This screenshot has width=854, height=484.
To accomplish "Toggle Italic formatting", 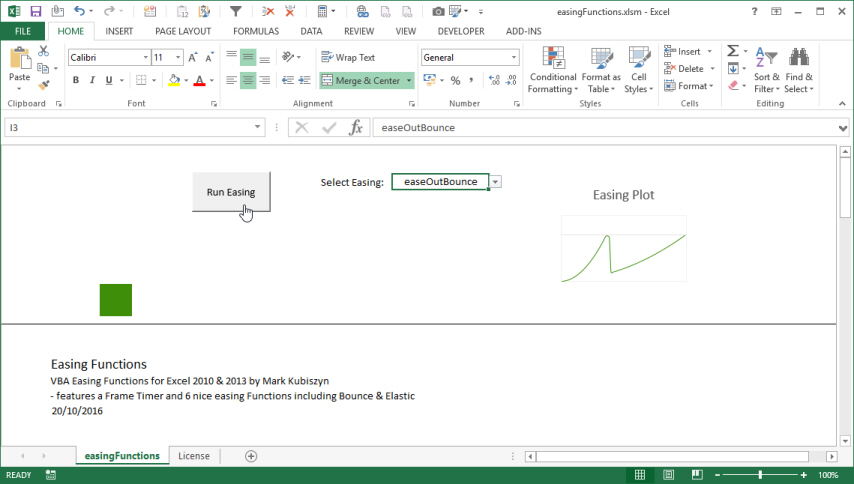I will coord(93,80).
